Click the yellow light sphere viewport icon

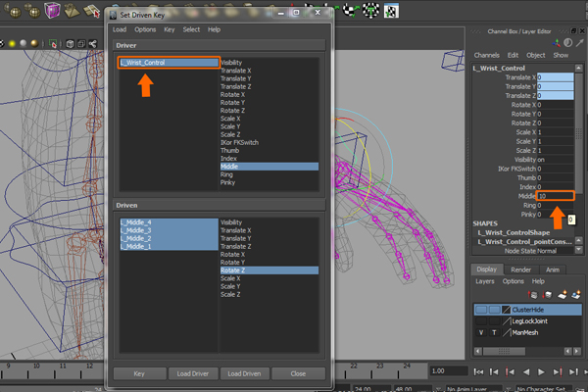[x=12, y=44]
